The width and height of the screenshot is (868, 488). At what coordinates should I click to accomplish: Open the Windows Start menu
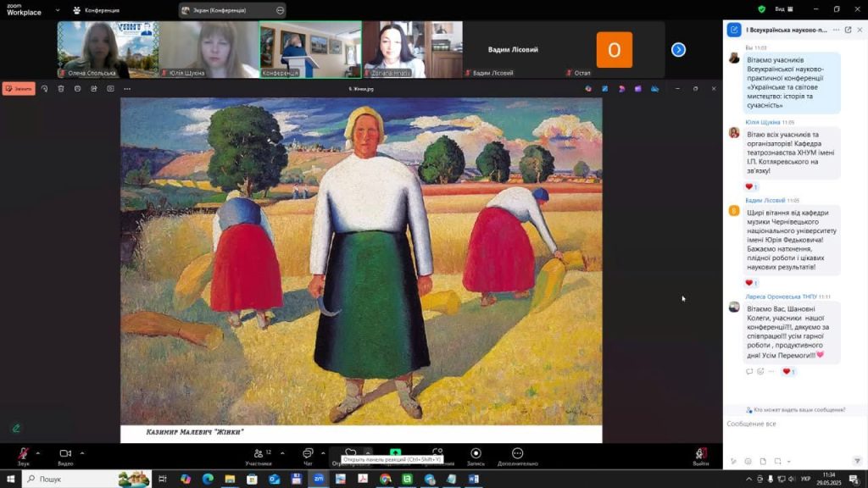pos(10,480)
